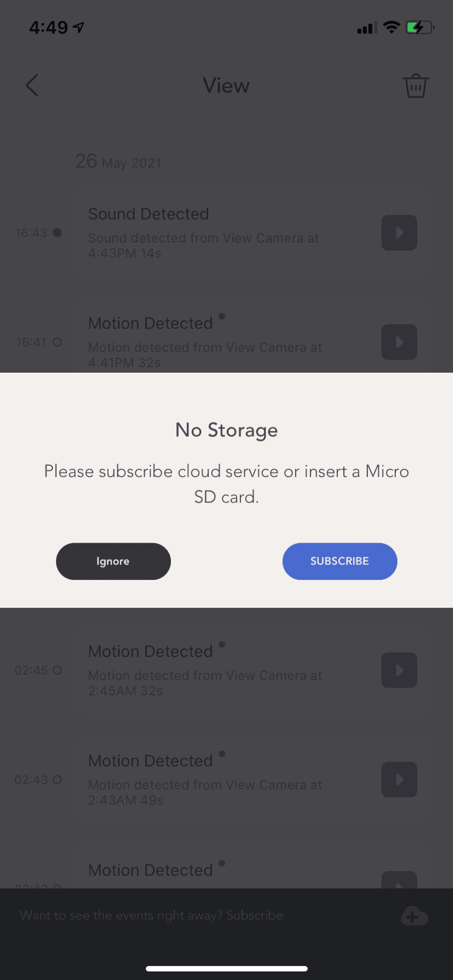
Task: Play the 02:45 Motion Detected clip
Action: [399, 670]
